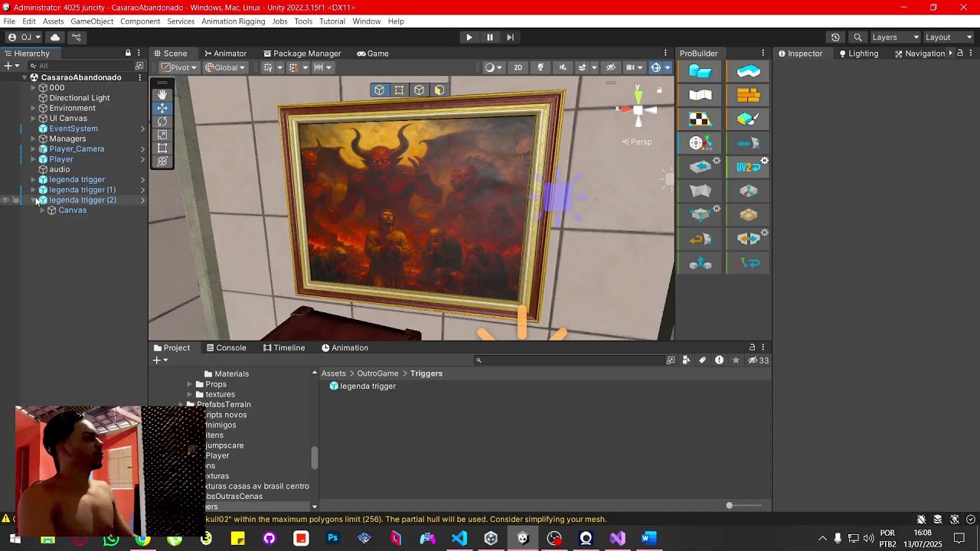Switch to Console tab
Image resolution: width=980 pixels, height=551 pixels.
pos(225,347)
